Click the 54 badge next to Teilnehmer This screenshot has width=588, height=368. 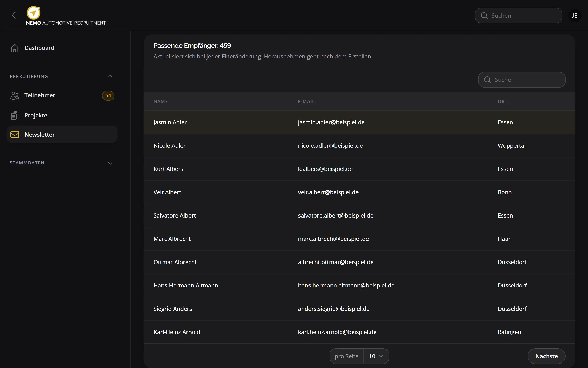[108, 96]
